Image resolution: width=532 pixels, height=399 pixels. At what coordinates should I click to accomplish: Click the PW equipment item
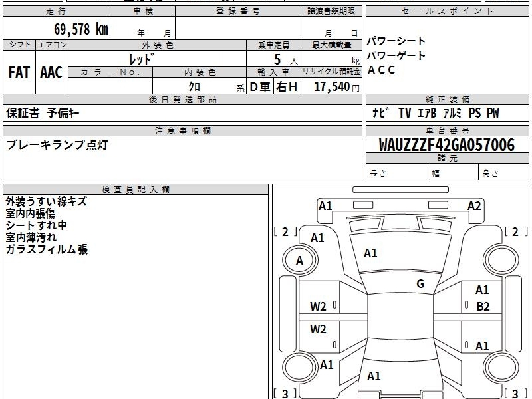[x=493, y=113]
